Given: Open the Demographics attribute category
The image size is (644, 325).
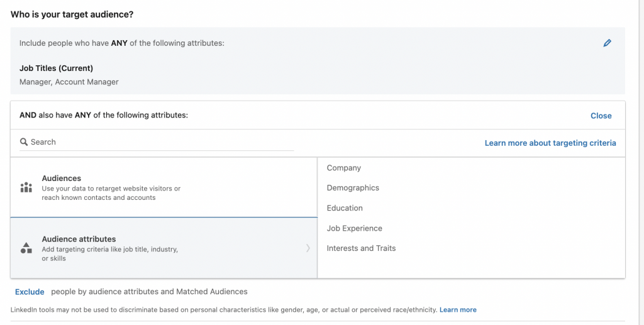Looking at the screenshot, I should coord(353,188).
